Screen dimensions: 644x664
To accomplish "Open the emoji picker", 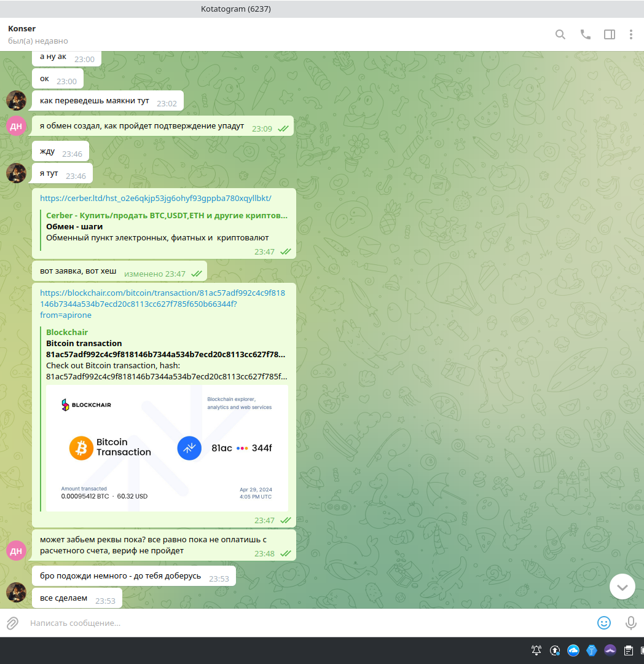I will 604,623.
